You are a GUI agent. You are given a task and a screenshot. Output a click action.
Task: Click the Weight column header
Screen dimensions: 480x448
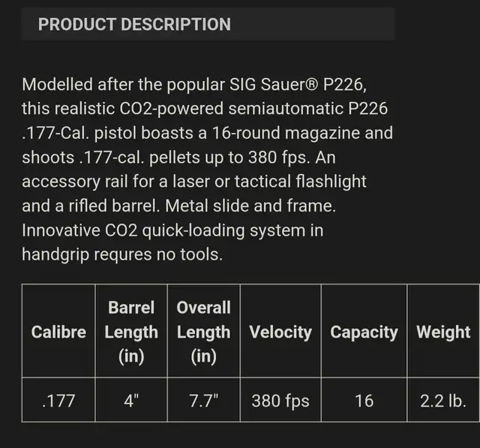443,331
